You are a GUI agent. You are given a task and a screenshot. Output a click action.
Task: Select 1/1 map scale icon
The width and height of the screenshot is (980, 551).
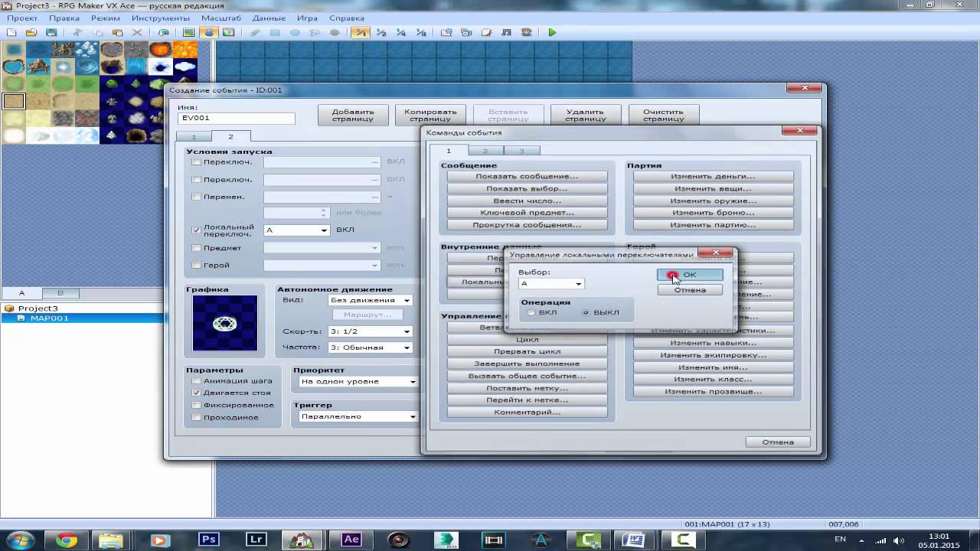tap(361, 32)
